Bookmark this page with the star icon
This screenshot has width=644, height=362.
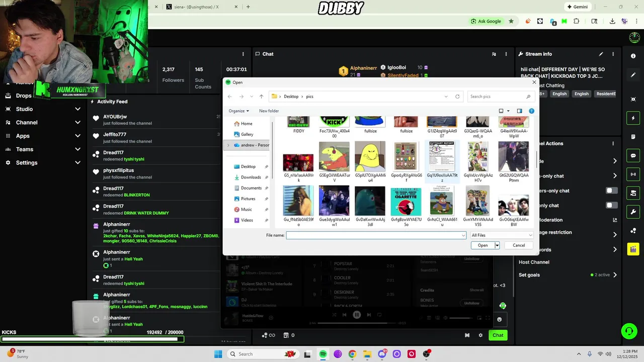[511, 21]
